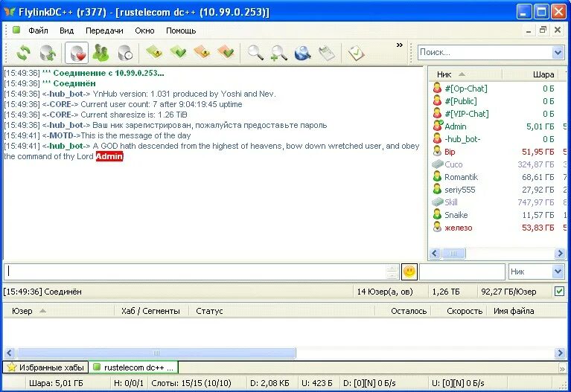Open Recent hubs via the database with clock icon
The height and width of the screenshot is (392, 571).
tap(125, 53)
